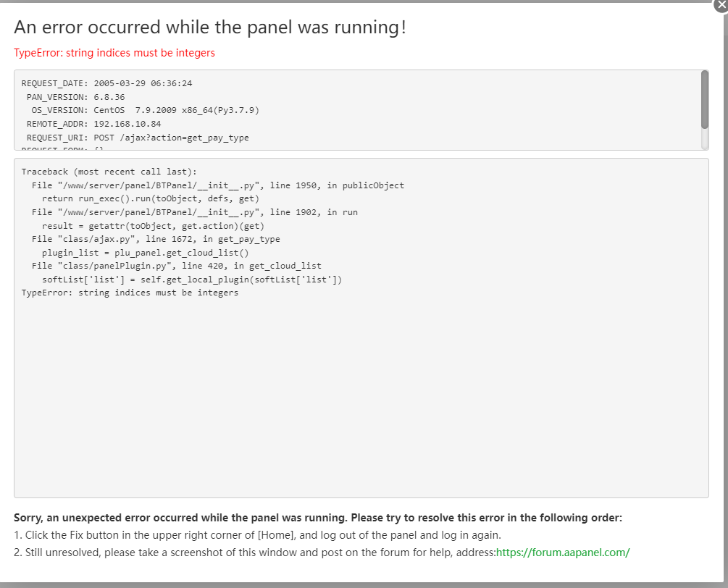
Task: Select the red TypeError message text
Action: (114, 53)
